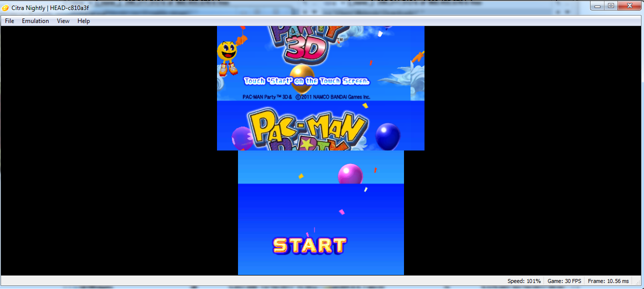Click the window resize grip in status bar
The width and height of the screenshot is (644, 289).
[637, 282]
